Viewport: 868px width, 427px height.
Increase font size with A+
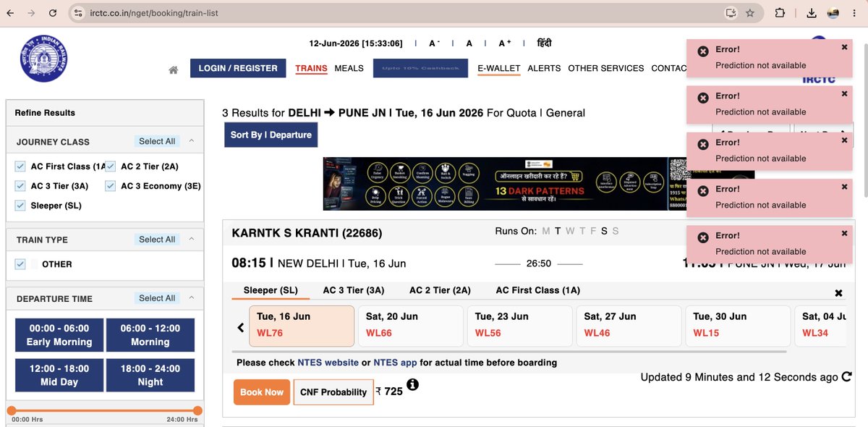pos(505,43)
